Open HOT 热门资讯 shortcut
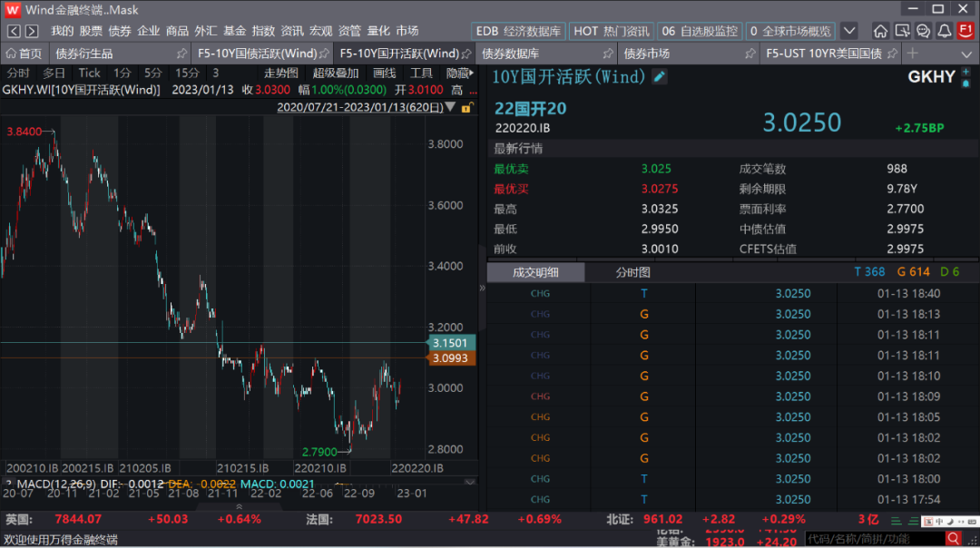Viewport: 980px width, 548px height. 612,31
